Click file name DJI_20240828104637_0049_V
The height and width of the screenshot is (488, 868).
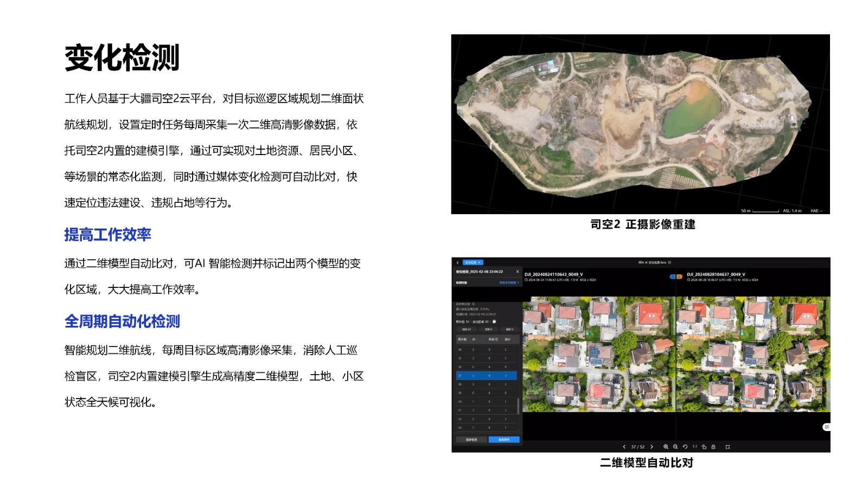click(x=716, y=274)
